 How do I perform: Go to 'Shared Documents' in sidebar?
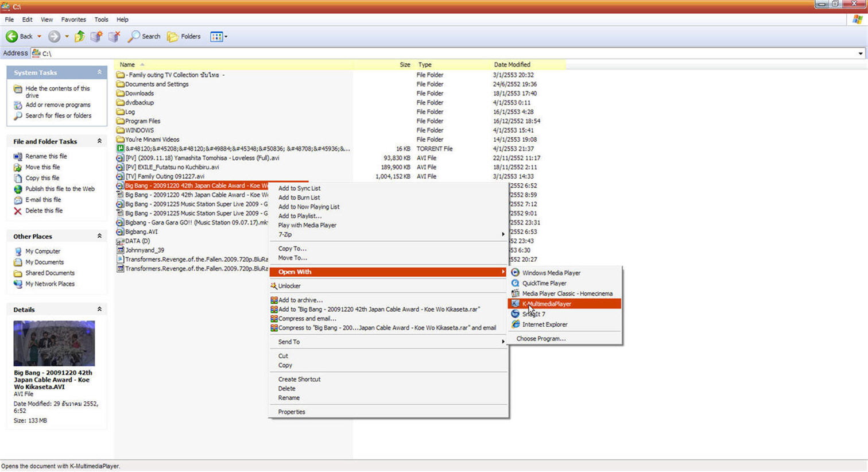pyautogui.click(x=50, y=273)
